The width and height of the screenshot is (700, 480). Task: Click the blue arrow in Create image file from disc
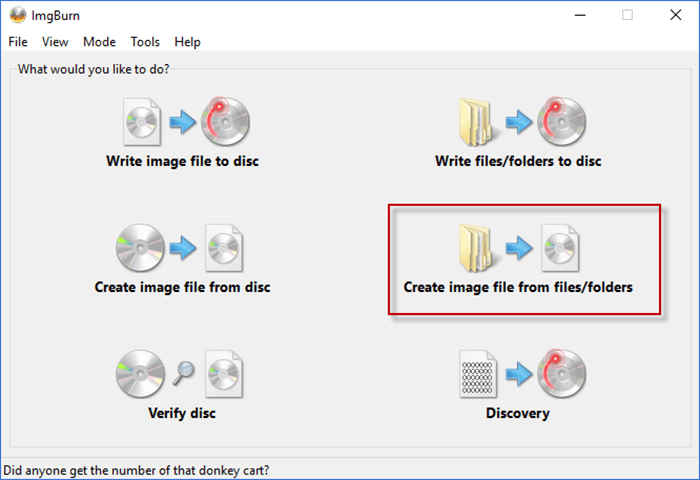pos(182,248)
